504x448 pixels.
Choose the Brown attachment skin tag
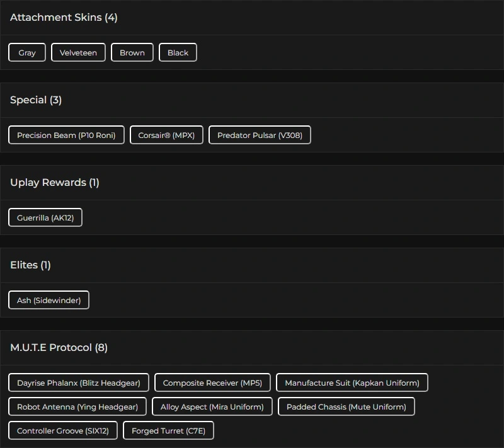(x=132, y=52)
